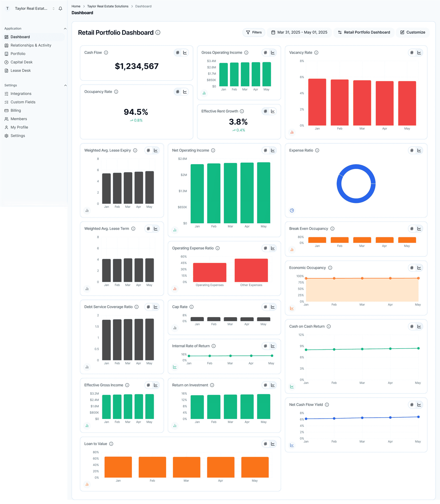
Task: Click bar chart icon below Vacancy Rate chart
Action: tap(292, 132)
